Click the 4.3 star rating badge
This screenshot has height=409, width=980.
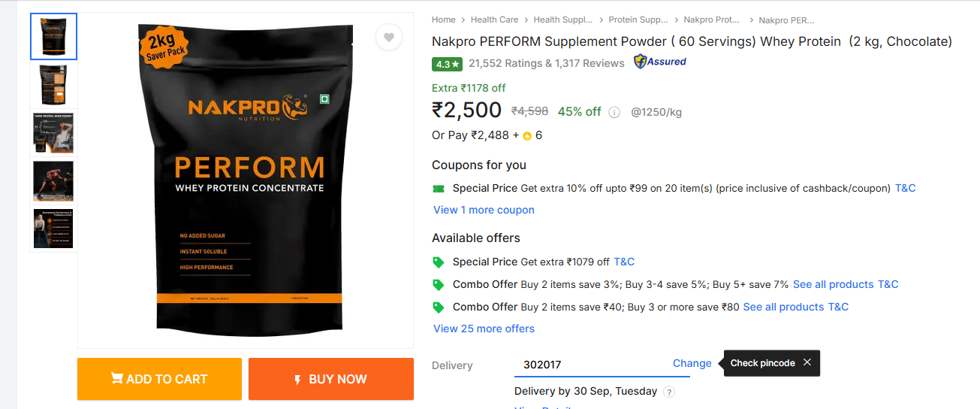click(x=447, y=64)
